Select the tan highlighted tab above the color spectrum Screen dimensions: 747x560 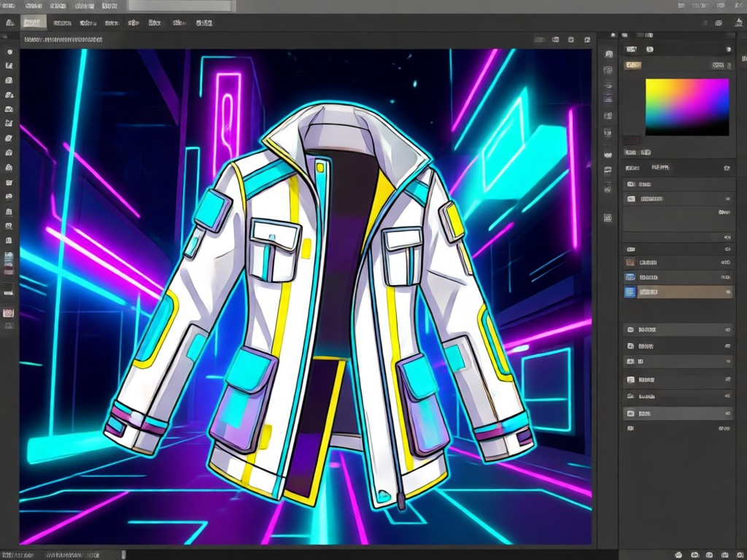pos(632,65)
